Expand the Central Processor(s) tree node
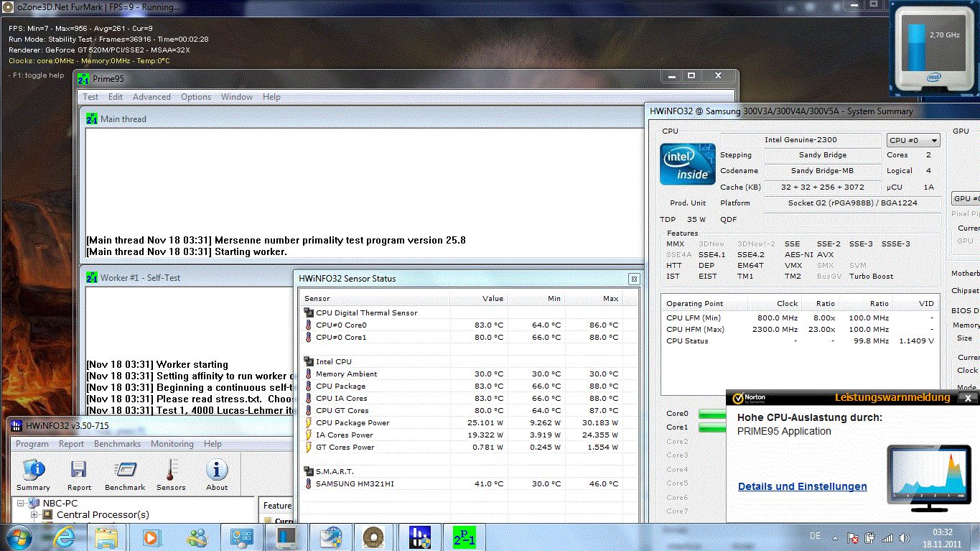Screen dimensions: 980x551 click(x=34, y=514)
